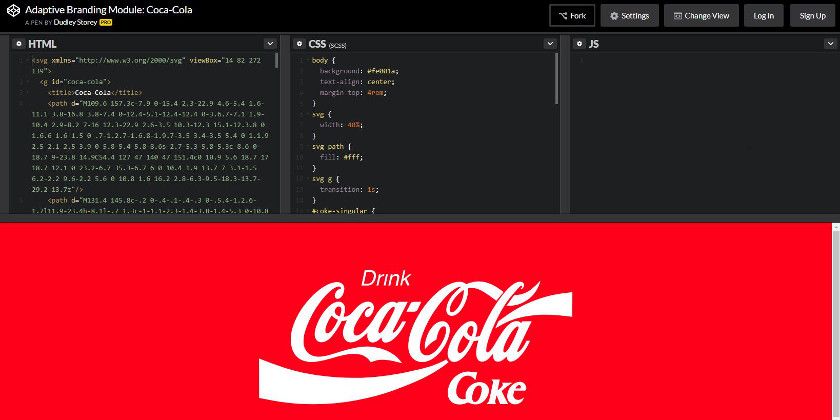Image resolution: width=840 pixels, height=420 pixels.
Task: Expand the CSS panel dropdown chevron
Action: pyautogui.click(x=550, y=44)
